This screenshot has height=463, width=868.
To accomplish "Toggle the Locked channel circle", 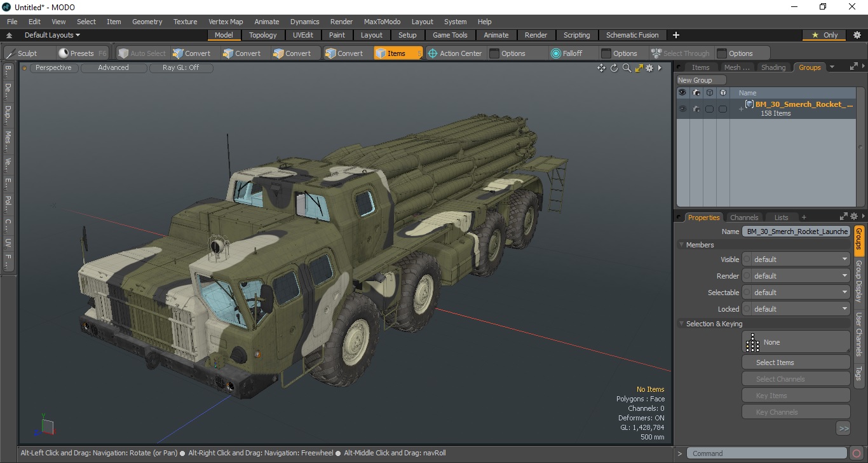I will 747,309.
